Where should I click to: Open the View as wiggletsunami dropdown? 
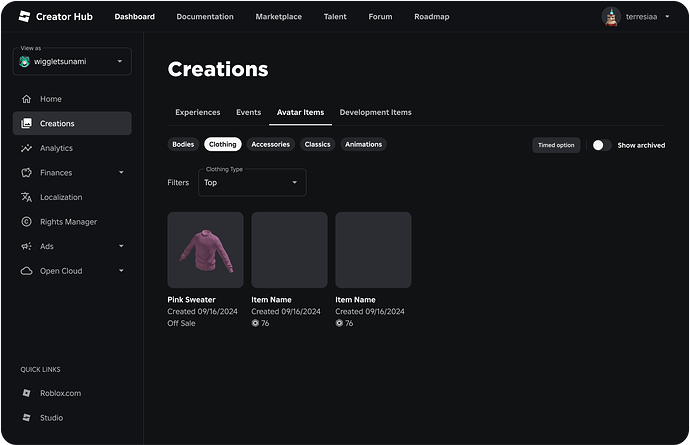click(72, 62)
